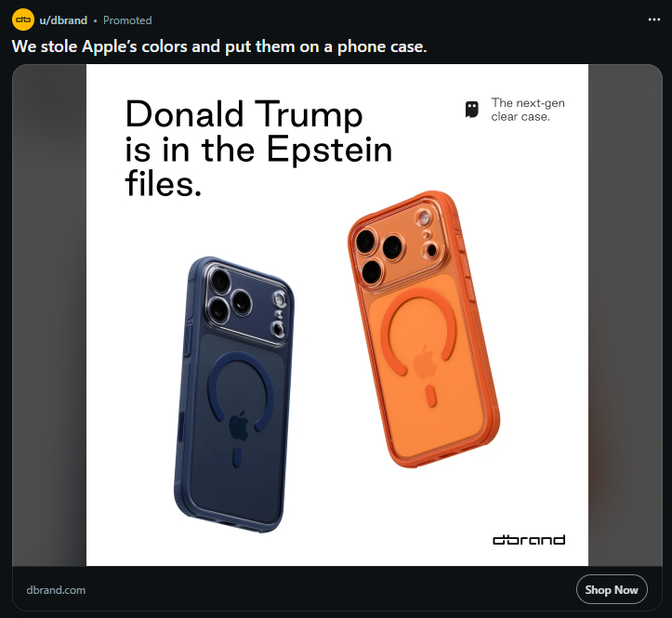Click "The next-gen clear case." text
This screenshot has width=672, height=618.
527,110
